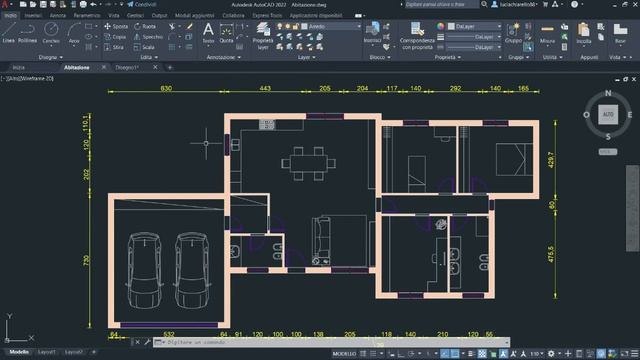The height and width of the screenshot is (360, 640).
Task: Activate the Ruota tool
Action: pyautogui.click(x=145, y=26)
